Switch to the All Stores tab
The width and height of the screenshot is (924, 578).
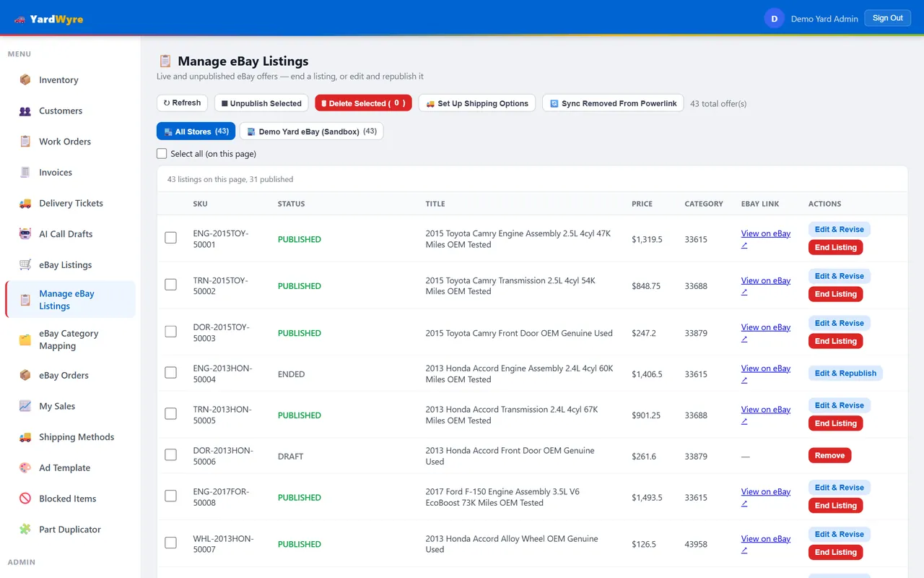196,131
